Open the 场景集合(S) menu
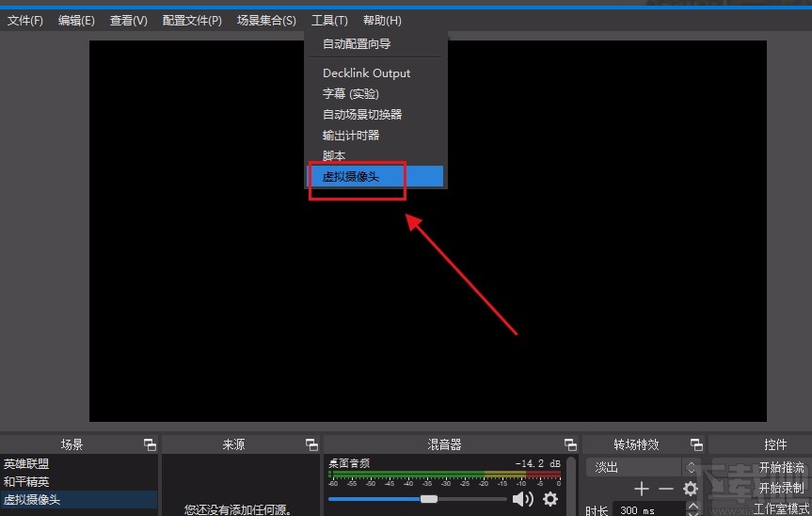 coord(266,21)
